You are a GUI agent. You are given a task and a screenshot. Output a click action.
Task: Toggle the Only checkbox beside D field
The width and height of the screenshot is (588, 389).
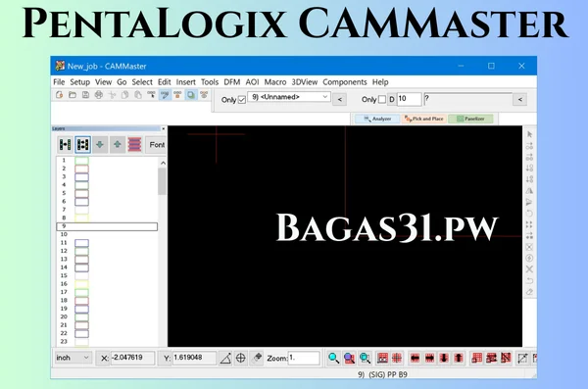coord(382,99)
